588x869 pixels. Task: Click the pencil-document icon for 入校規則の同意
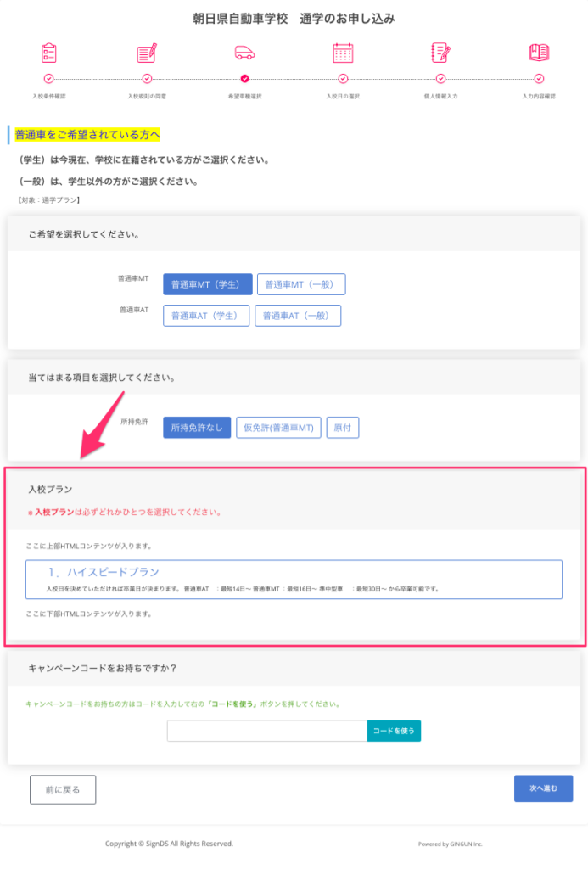click(x=147, y=53)
